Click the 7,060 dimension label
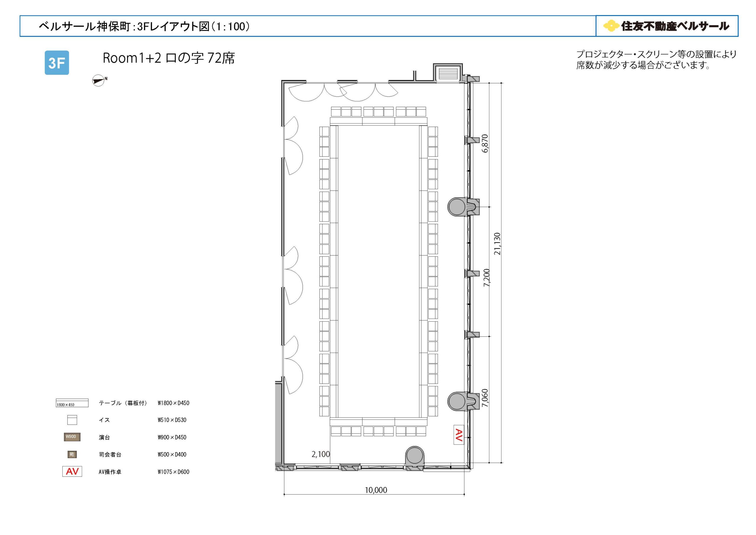 pos(485,398)
